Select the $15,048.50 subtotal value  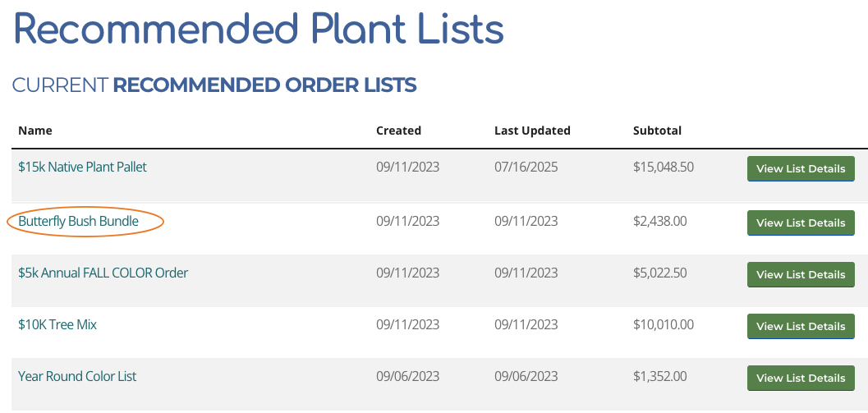[664, 167]
